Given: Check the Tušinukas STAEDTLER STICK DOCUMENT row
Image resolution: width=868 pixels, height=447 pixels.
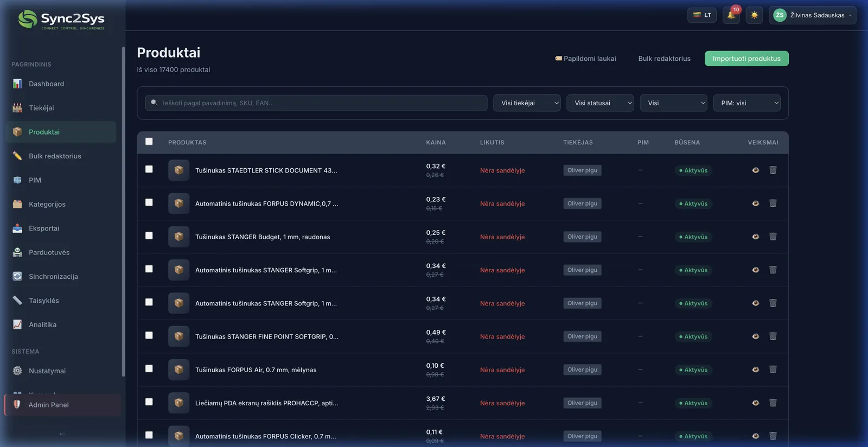Looking at the screenshot, I should (x=149, y=169).
